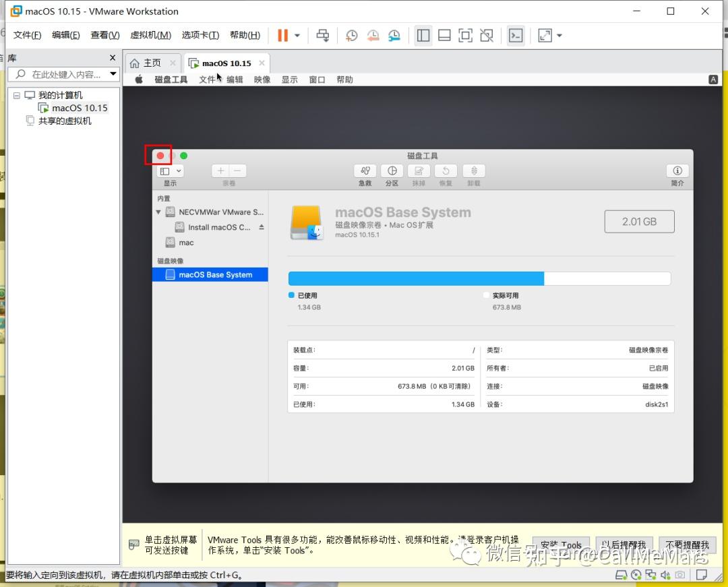Click the remove volume minus button
This screenshot has height=587, width=728.
(x=237, y=171)
